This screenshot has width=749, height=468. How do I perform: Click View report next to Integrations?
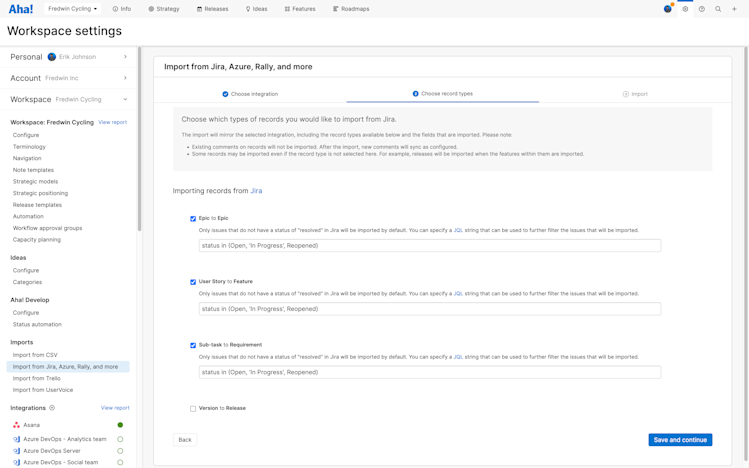[115, 408]
